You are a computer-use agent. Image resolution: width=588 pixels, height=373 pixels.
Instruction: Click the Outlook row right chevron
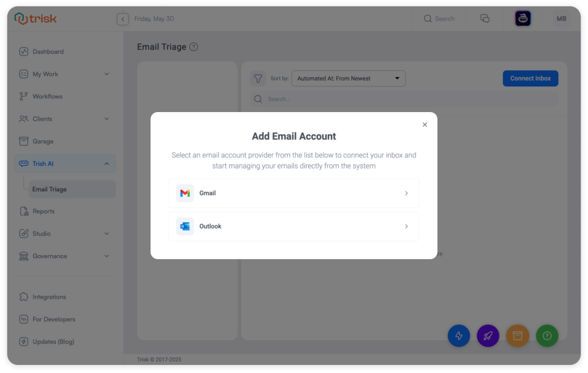(x=406, y=226)
